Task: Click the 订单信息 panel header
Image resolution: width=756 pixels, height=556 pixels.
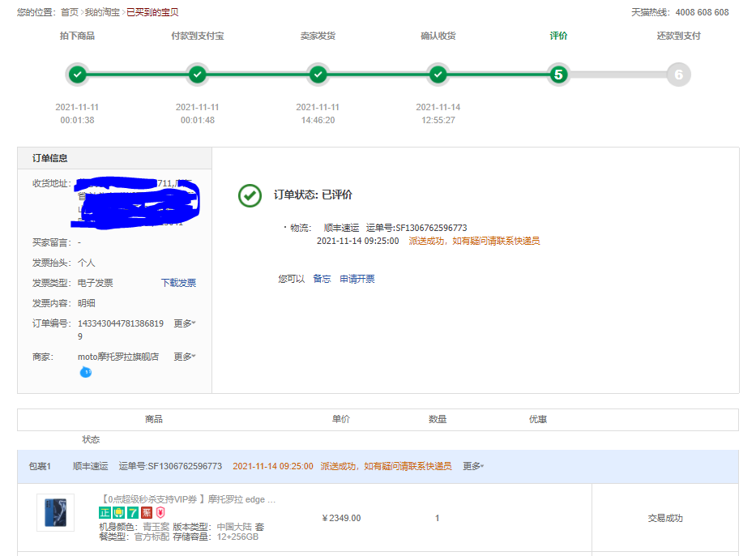Action: 115,158
